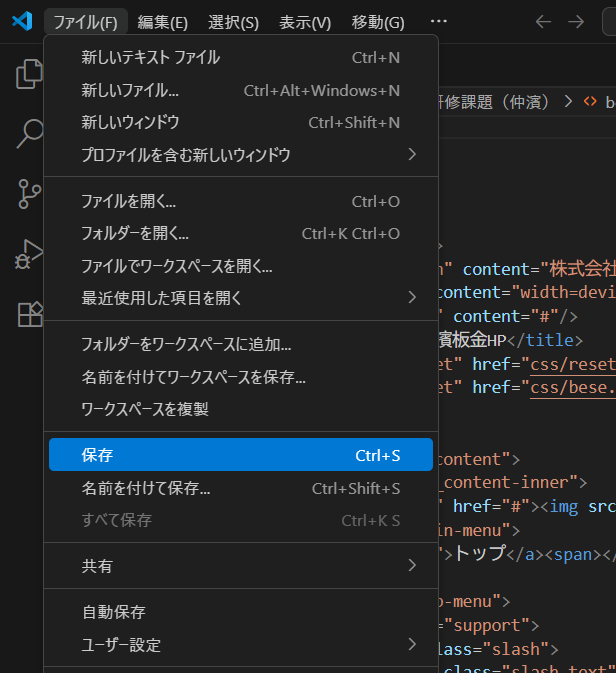This screenshot has height=673, width=616.
Task: Choose フォルダーを開く... menu entry
Action: 135,233
